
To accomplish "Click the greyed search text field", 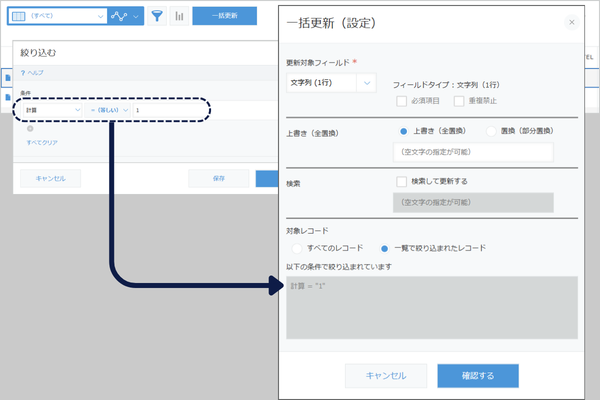I will click(473, 202).
